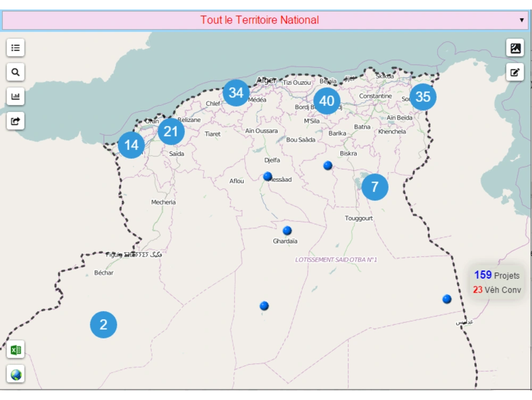The image size is (532, 400).
Task: Click the blue marker near Messâad
Action: point(268,176)
